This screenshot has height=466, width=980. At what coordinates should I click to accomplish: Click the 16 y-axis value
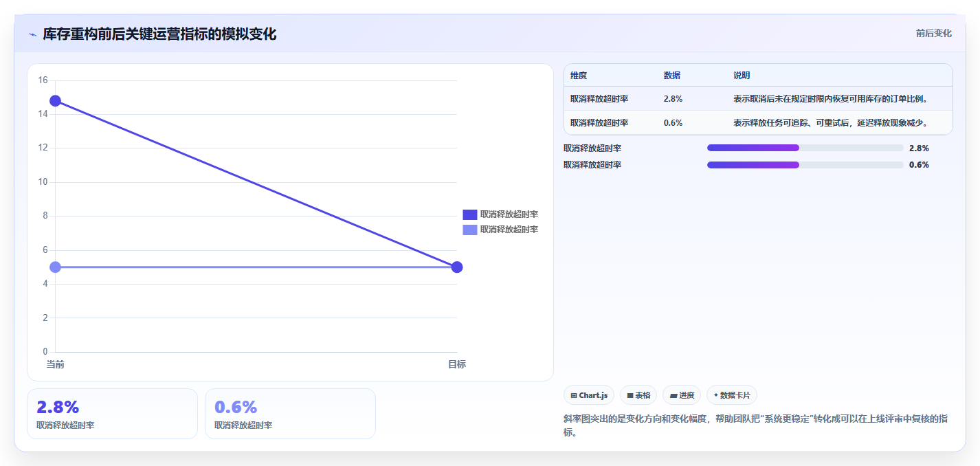pyautogui.click(x=43, y=80)
